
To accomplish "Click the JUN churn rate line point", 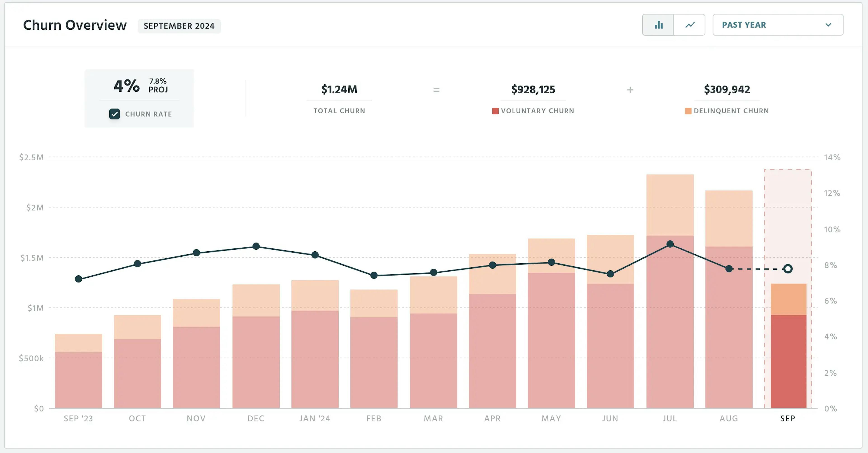I will coord(610,274).
